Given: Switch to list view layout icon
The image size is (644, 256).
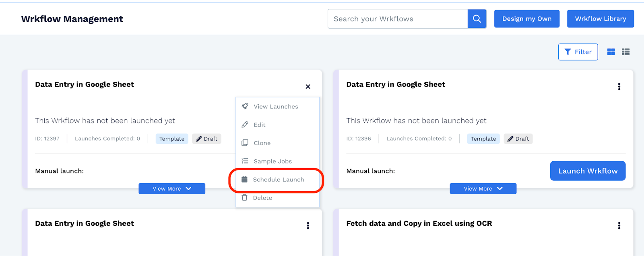Looking at the screenshot, I should tap(625, 52).
